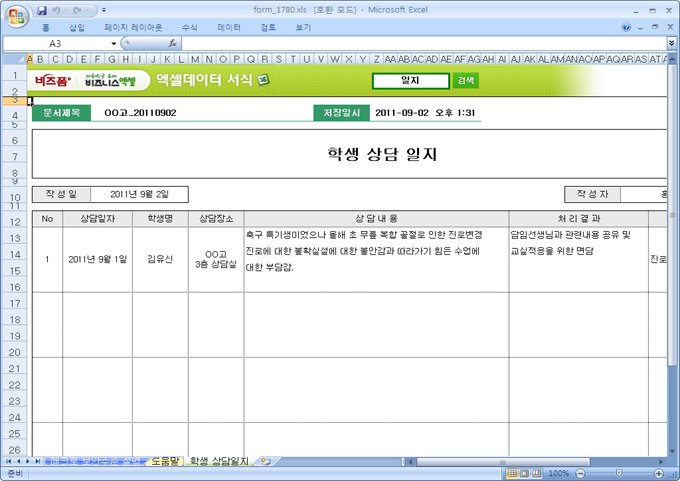Click the 100% zoom level
The height and width of the screenshot is (481, 680).
click(558, 473)
